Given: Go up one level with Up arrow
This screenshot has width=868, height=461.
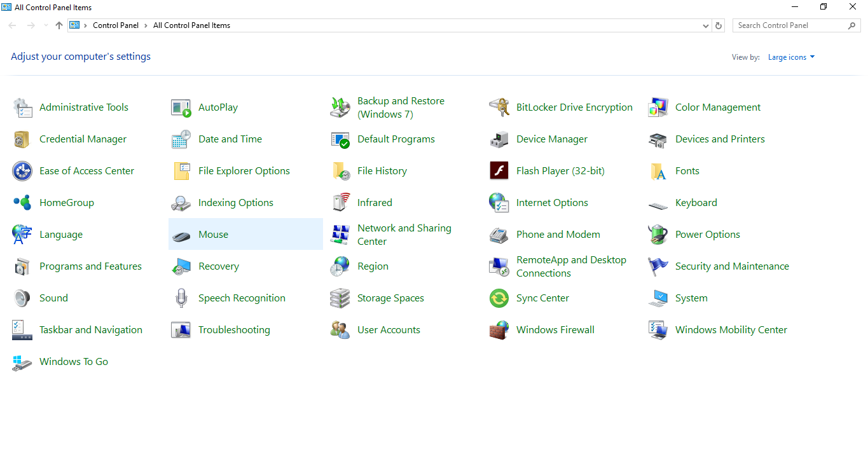Looking at the screenshot, I should pos(59,25).
